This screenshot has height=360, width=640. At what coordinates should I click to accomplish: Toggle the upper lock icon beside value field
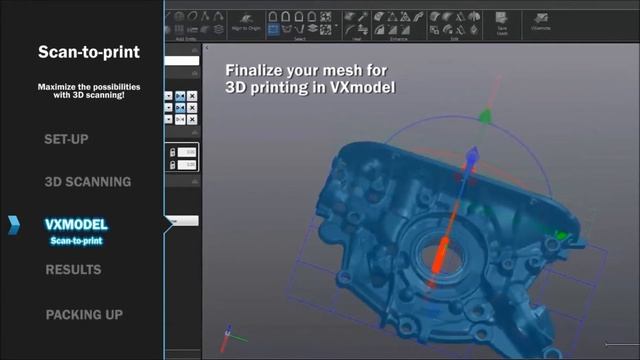point(172,152)
